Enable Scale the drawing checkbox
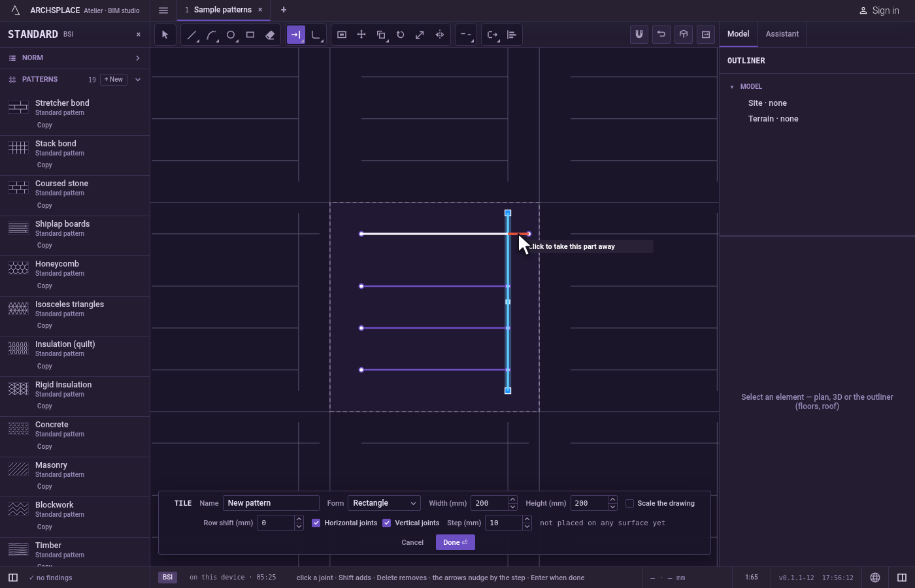The height and width of the screenshot is (588, 915). coord(630,503)
